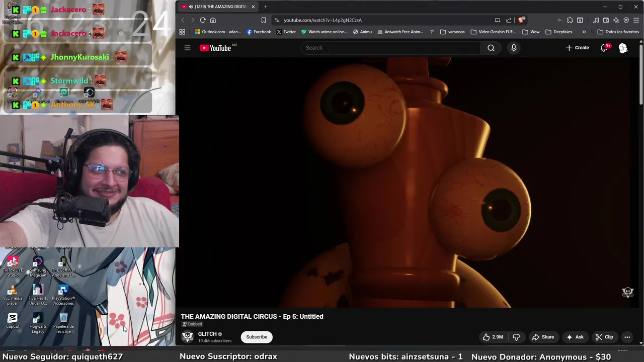Open the browser main hamburger menu
This screenshot has width=644, height=362.
point(636,20)
